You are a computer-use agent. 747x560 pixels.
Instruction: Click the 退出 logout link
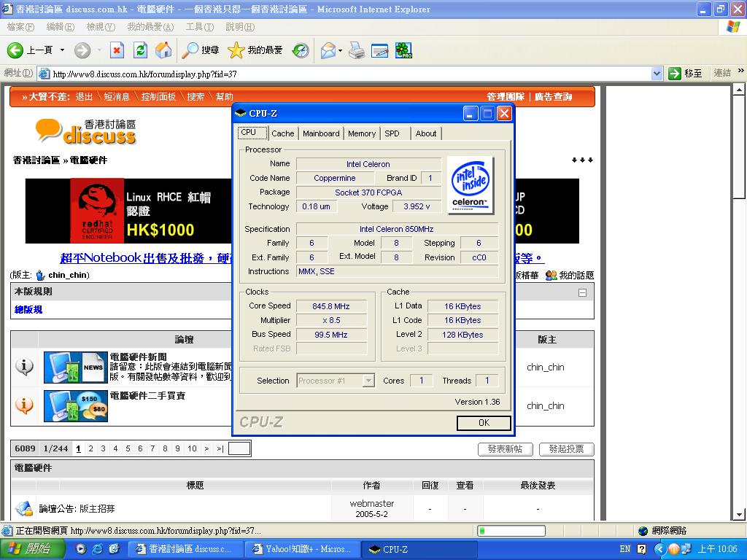click(x=84, y=97)
